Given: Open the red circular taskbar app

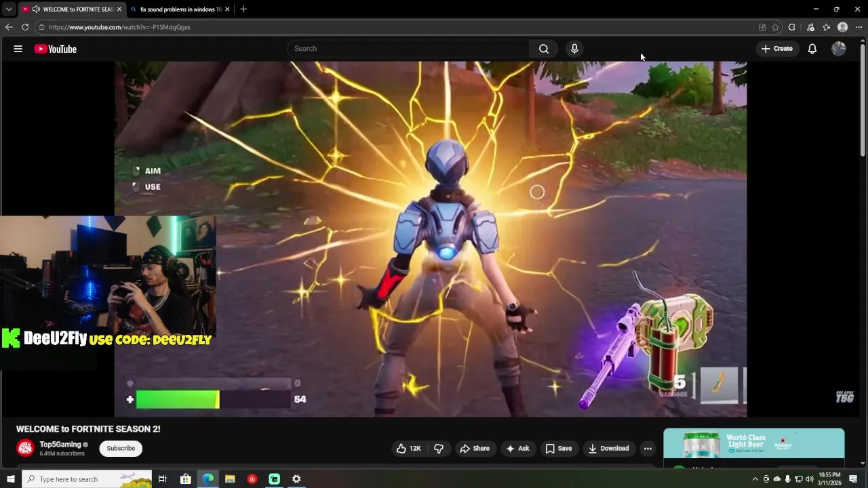Looking at the screenshot, I should (252, 479).
